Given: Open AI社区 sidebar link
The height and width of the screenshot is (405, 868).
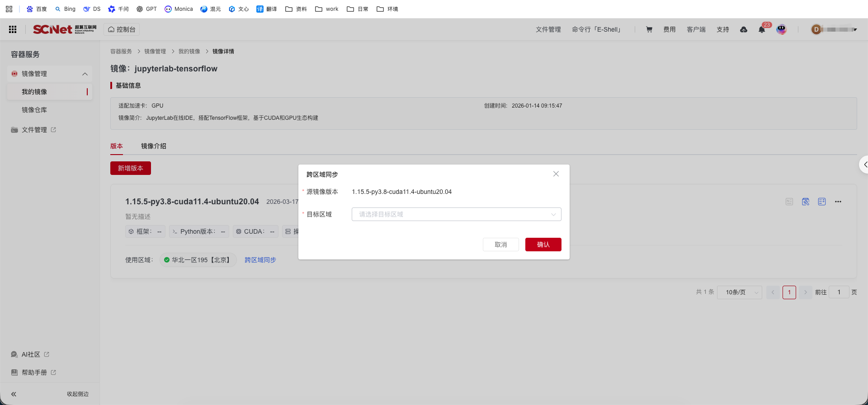Looking at the screenshot, I should point(30,354).
